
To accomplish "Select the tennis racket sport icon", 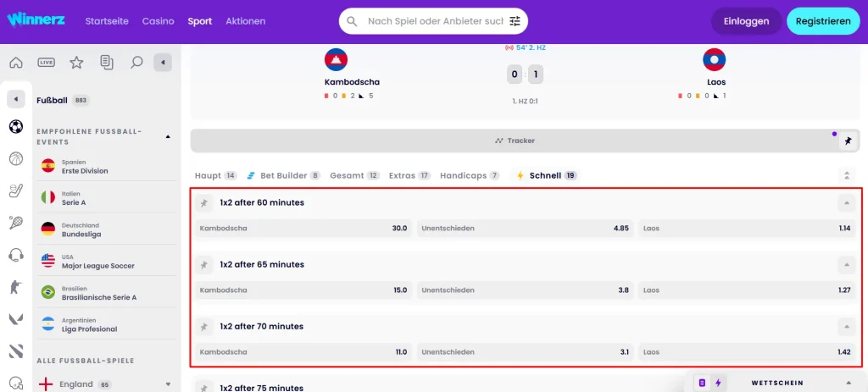I will 16,223.
